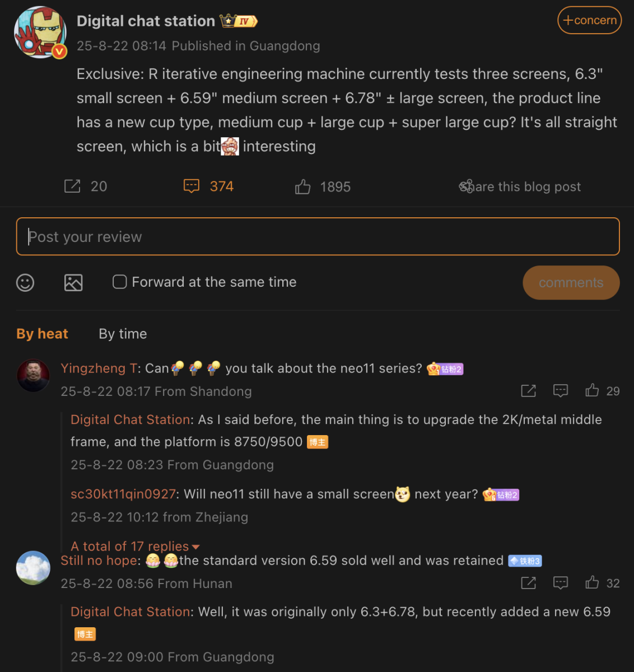
Task: Repost the Still no hope comment
Action: (529, 583)
